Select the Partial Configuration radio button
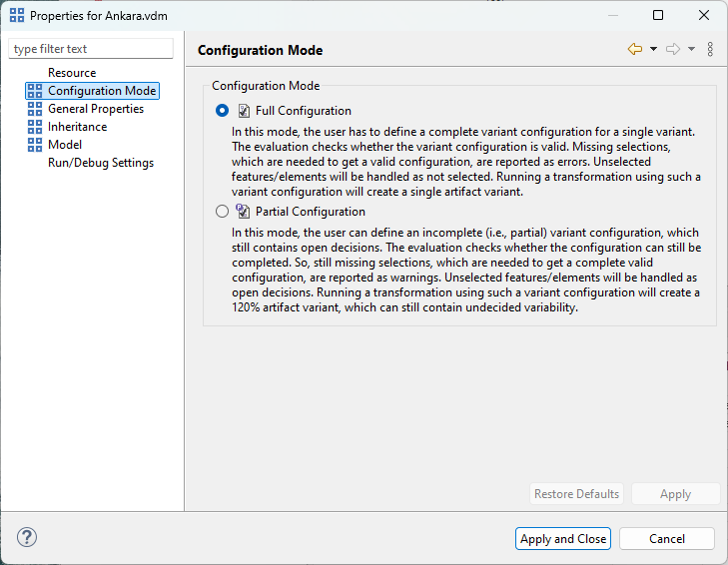This screenshot has width=728, height=565. point(222,212)
